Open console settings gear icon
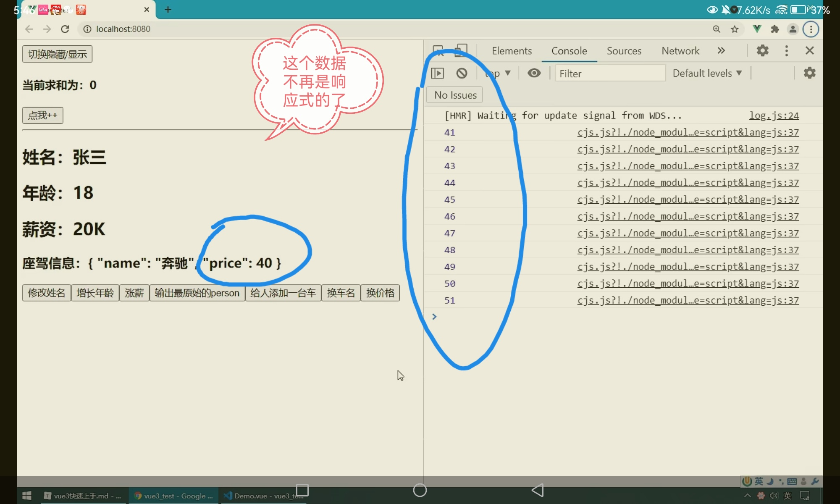The width and height of the screenshot is (840, 504). 809,73
